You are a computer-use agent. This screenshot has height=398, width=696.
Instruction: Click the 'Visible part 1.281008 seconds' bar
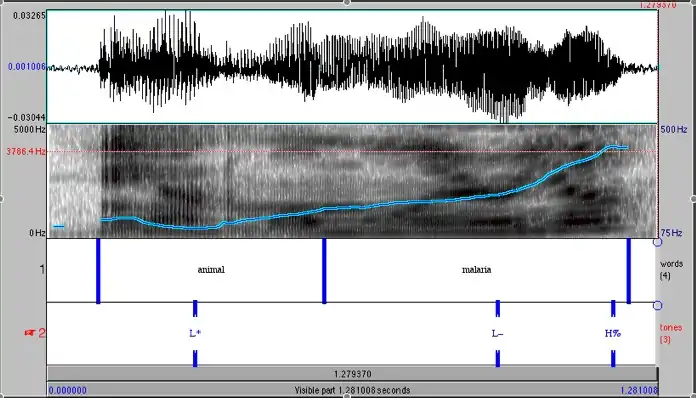[x=352, y=390]
